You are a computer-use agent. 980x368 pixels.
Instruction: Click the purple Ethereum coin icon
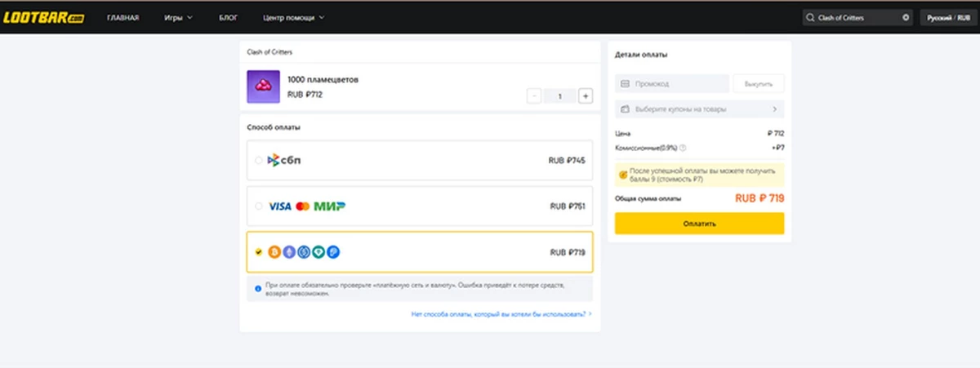(289, 252)
